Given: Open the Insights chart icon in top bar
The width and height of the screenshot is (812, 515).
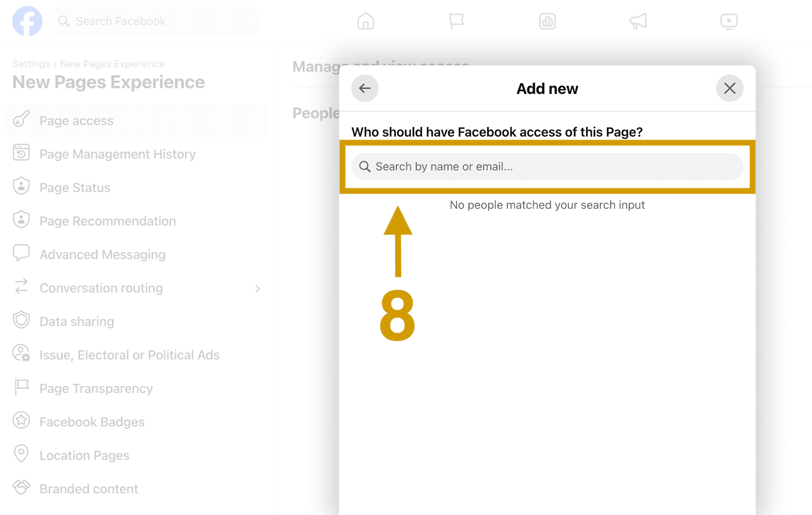Looking at the screenshot, I should point(547,21).
